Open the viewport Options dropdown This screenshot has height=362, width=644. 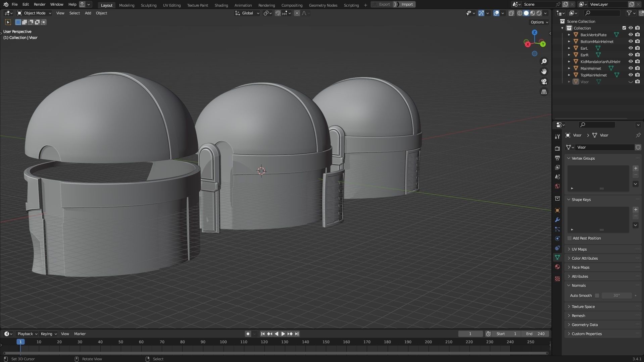(x=539, y=22)
